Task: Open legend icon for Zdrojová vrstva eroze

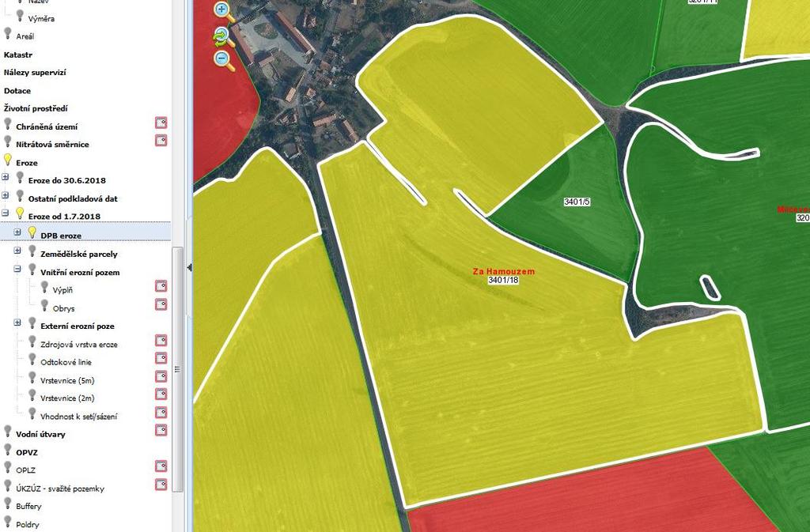Action: click(161, 340)
